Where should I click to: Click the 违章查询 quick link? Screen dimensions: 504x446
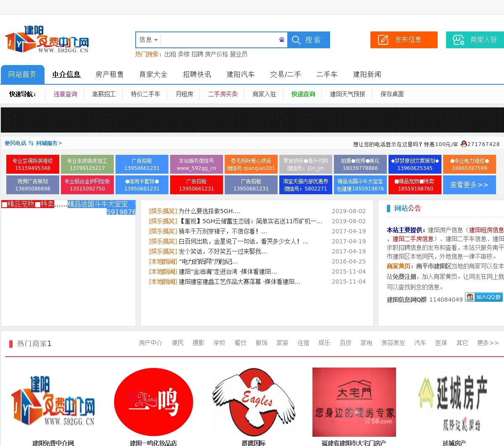[65, 94]
